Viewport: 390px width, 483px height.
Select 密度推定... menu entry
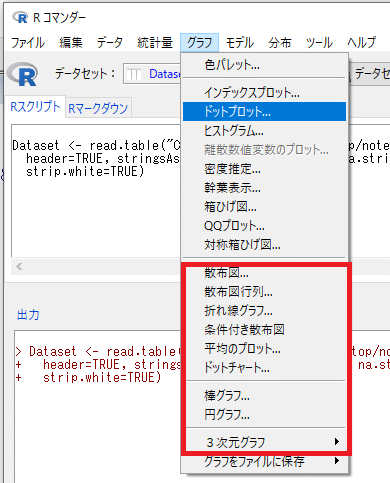(264, 169)
